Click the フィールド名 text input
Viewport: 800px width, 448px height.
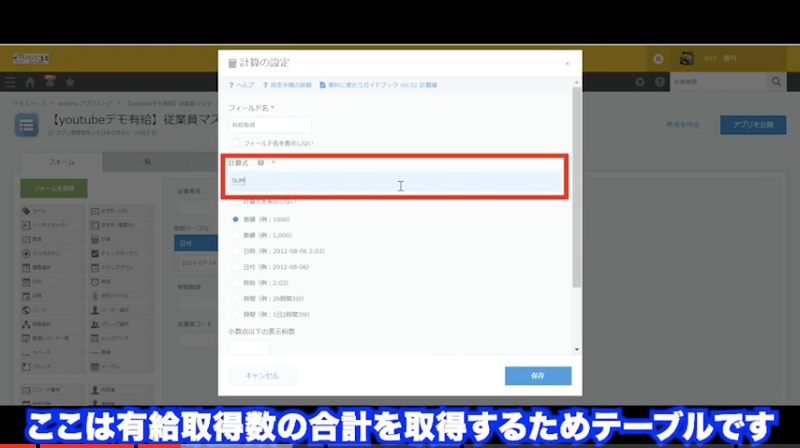click(x=270, y=125)
